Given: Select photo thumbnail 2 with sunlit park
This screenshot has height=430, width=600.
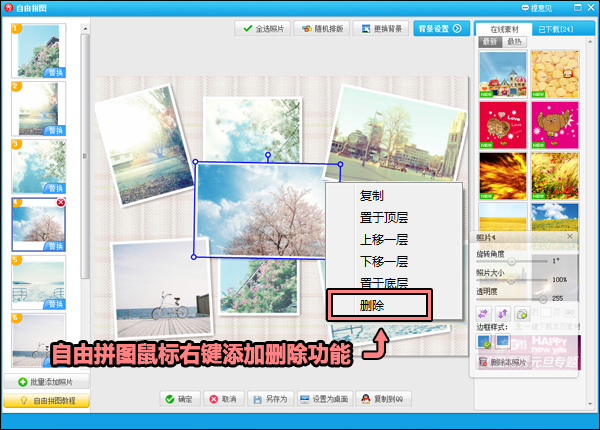Looking at the screenshot, I should coord(38,109).
